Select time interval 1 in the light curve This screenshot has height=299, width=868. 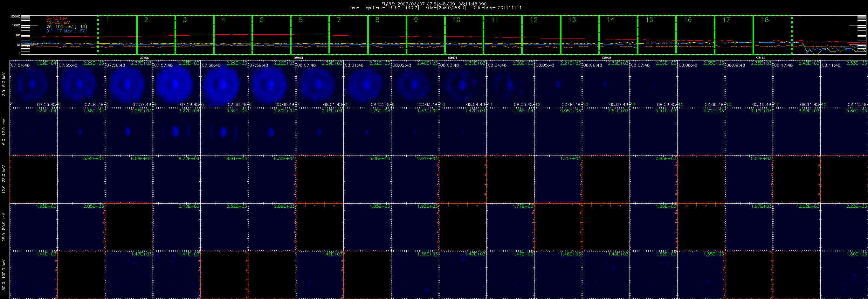pyautogui.click(x=118, y=35)
